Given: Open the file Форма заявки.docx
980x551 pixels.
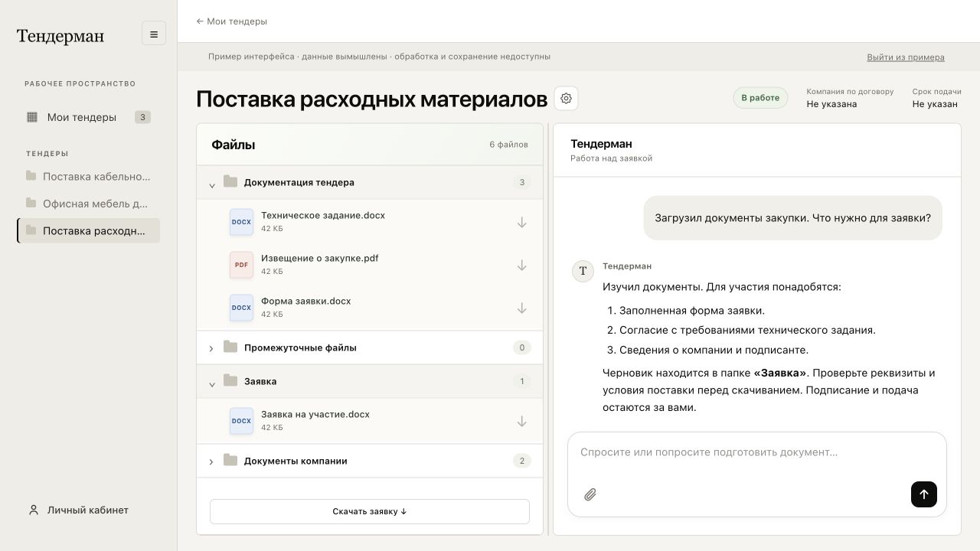Looking at the screenshot, I should pos(306,302).
